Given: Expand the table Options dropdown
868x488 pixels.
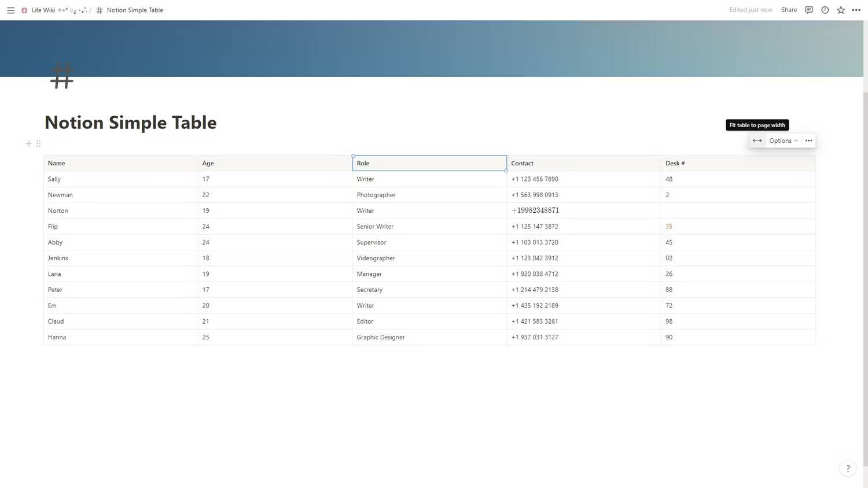Looking at the screenshot, I should [x=783, y=141].
